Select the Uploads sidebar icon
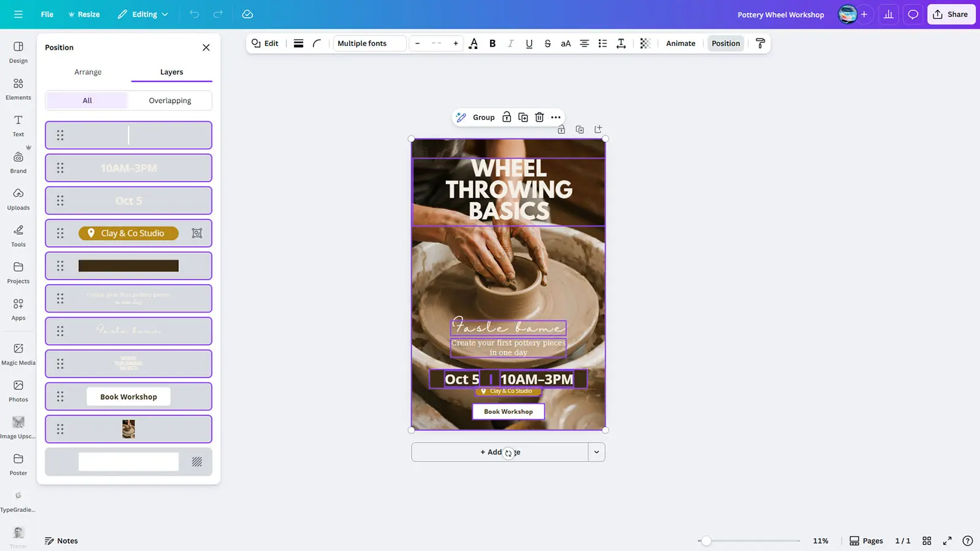 [18, 198]
